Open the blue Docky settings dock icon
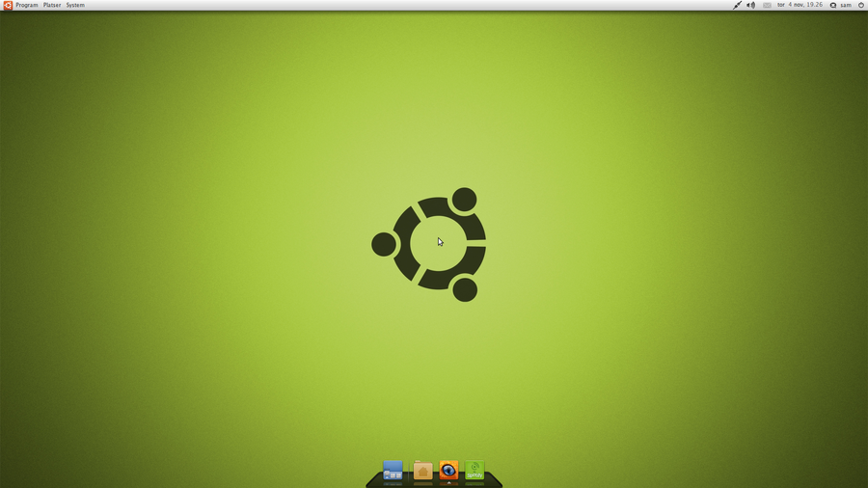The width and height of the screenshot is (868, 488). coord(393,471)
